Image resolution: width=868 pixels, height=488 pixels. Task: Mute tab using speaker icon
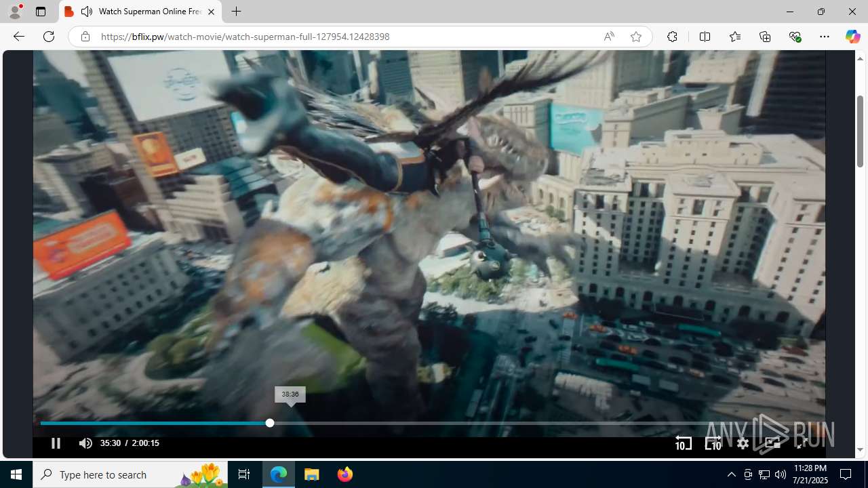tap(87, 12)
